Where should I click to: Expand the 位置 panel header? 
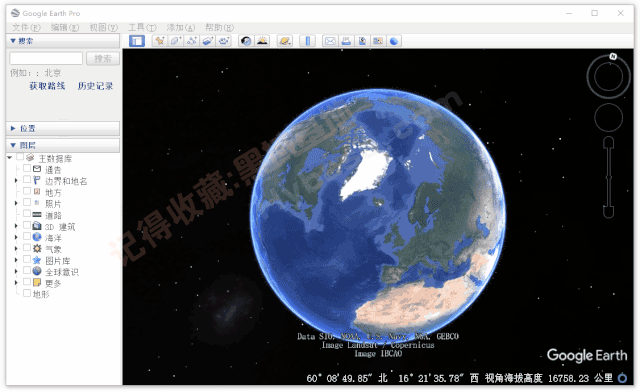click(x=63, y=128)
